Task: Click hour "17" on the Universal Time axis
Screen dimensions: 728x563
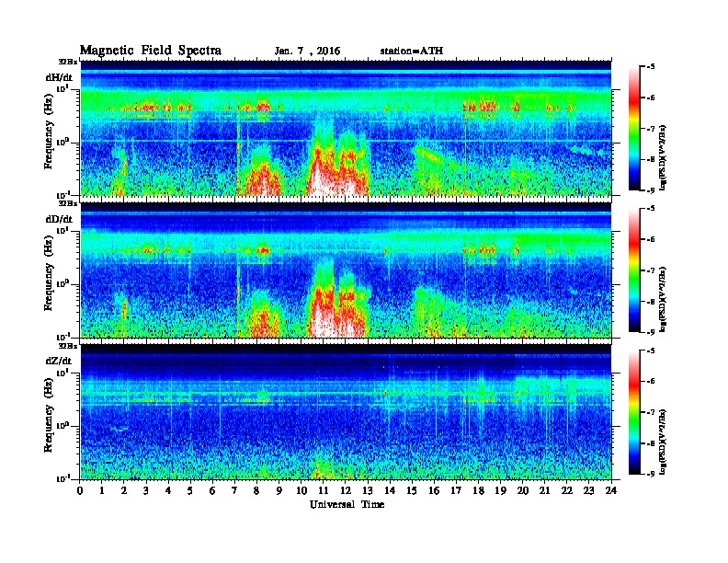Action: pyautogui.click(x=456, y=490)
